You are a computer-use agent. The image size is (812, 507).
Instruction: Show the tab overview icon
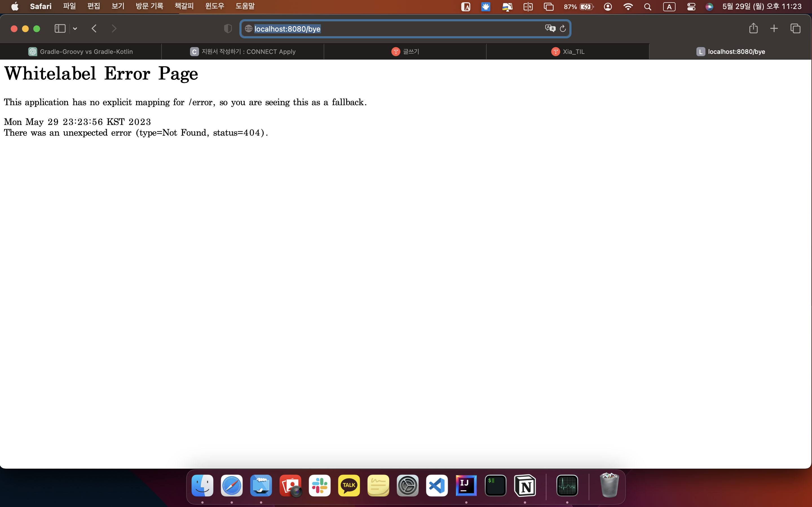tap(795, 28)
